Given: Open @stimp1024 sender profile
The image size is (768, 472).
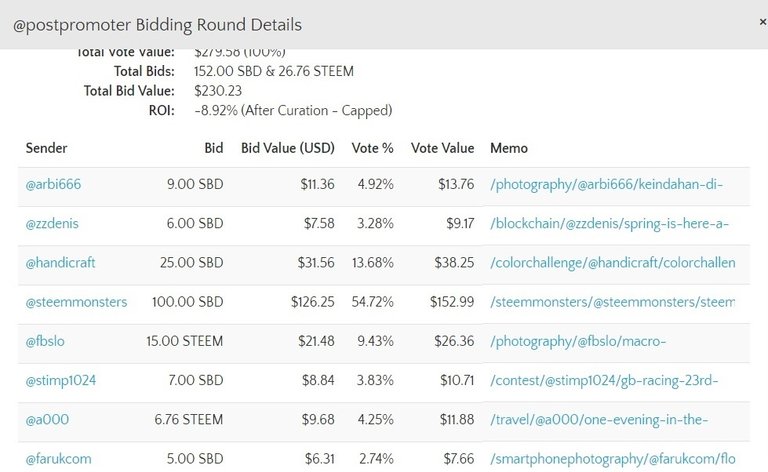Looking at the screenshot, I should [61, 381].
